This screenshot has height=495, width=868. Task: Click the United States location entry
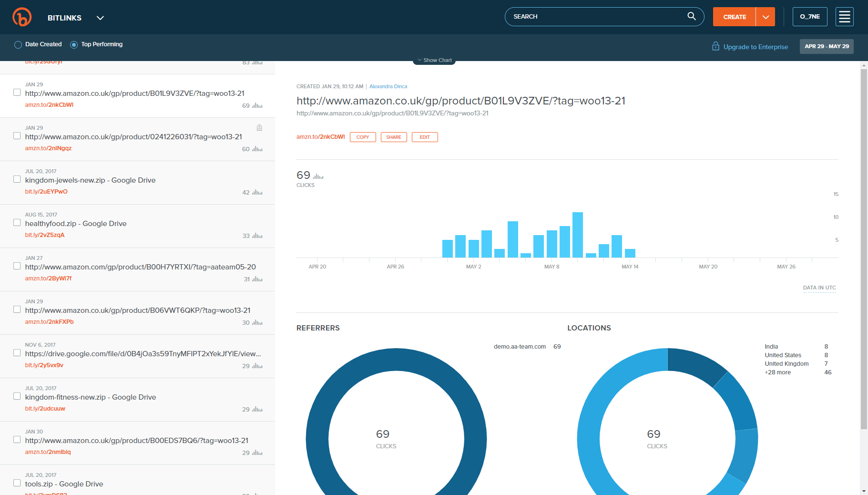click(783, 355)
